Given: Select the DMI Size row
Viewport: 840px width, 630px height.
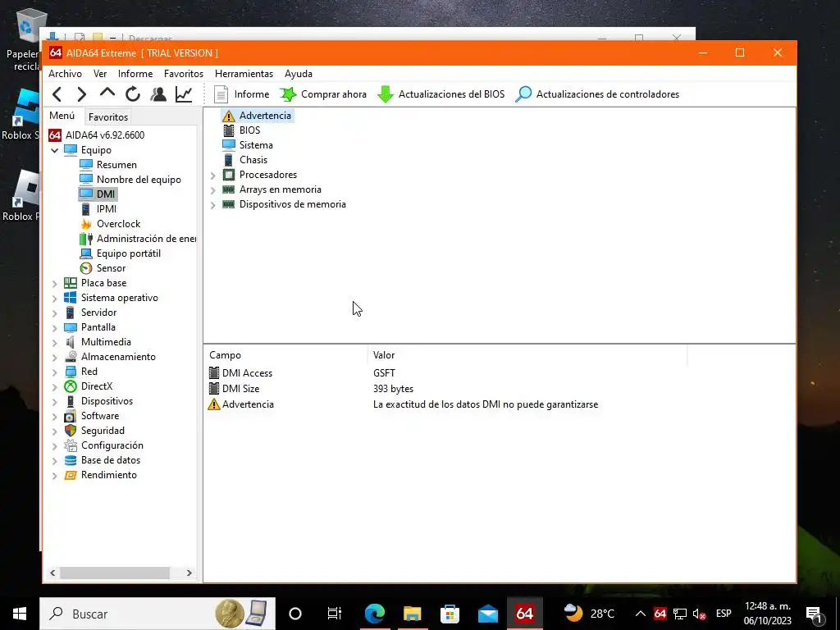Looking at the screenshot, I should click(x=445, y=389).
